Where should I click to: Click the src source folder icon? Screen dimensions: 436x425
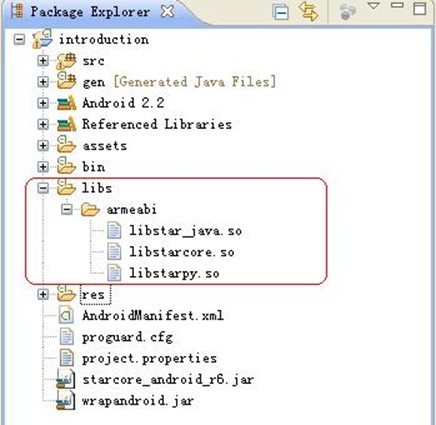pos(66,61)
